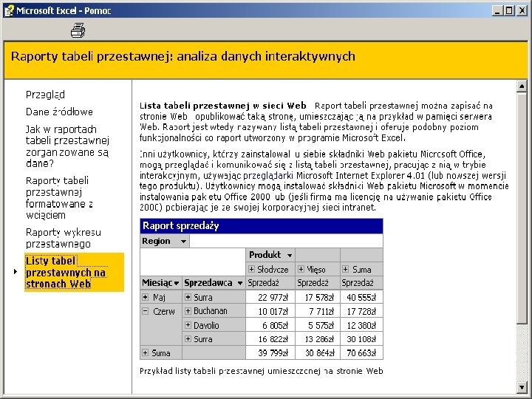Open 'Raporty tabeli przestawnej formatowane z wcięciem'

[59, 198]
